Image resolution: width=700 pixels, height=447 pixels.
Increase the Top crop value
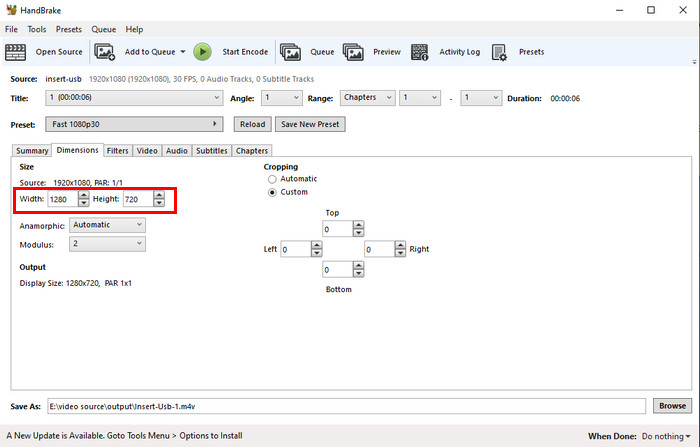point(358,225)
